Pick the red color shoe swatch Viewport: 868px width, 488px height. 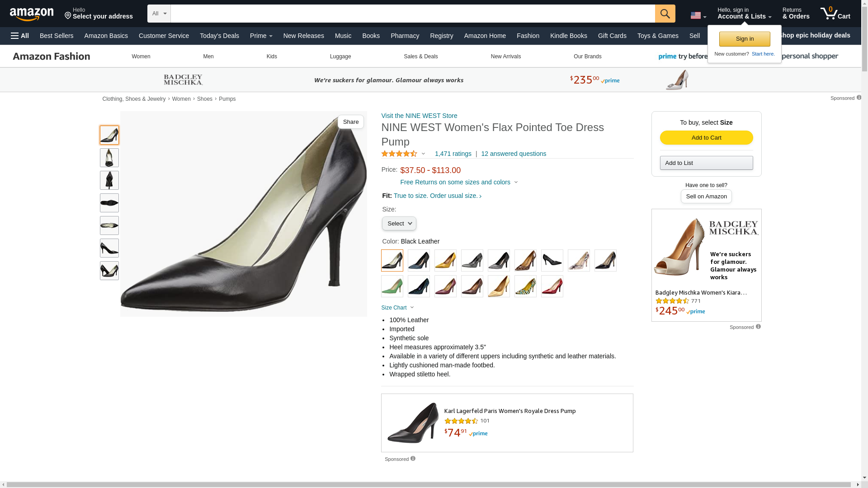(552, 286)
